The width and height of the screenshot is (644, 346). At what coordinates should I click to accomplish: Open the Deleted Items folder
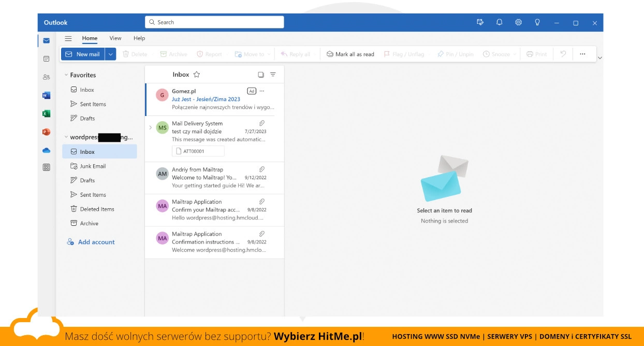(99, 209)
